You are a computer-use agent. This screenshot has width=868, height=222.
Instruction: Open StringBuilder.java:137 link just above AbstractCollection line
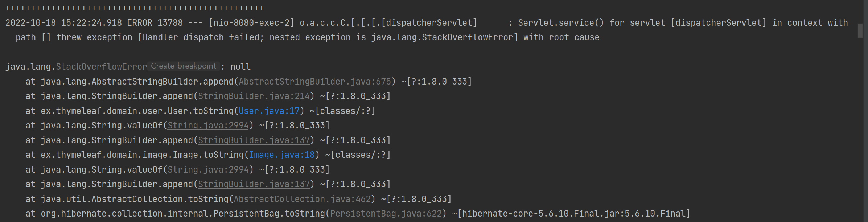tap(254, 184)
